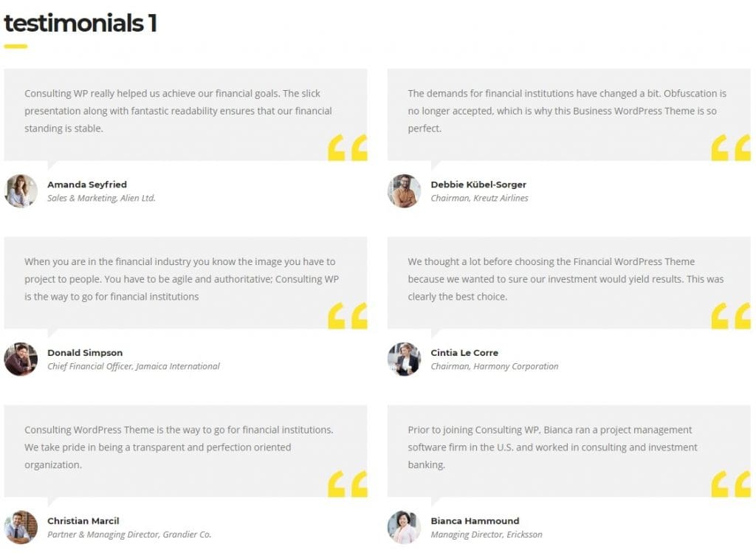Click Donald Simpson's avatar photo
The image size is (756, 553).
coord(21,360)
